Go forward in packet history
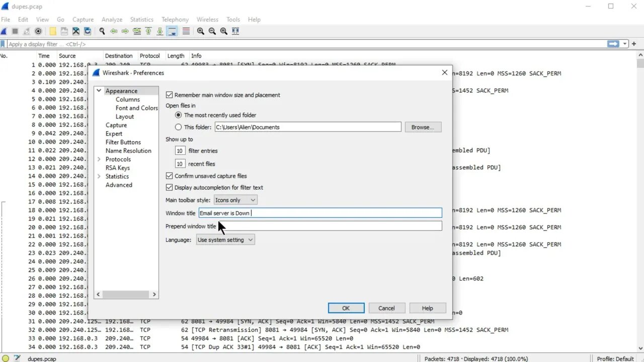This screenshot has height=362, width=644. pos(125,31)
